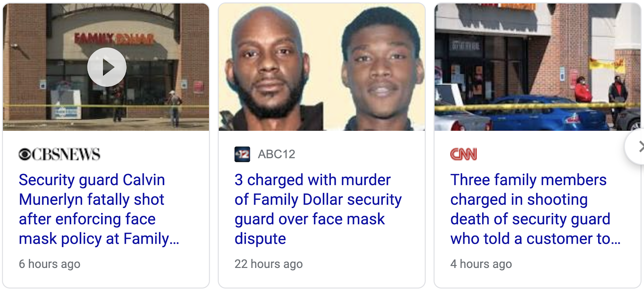644x290 pixels.
Task: Open the CNN blue car crime scene thumbnail
Action: point(537,67)
